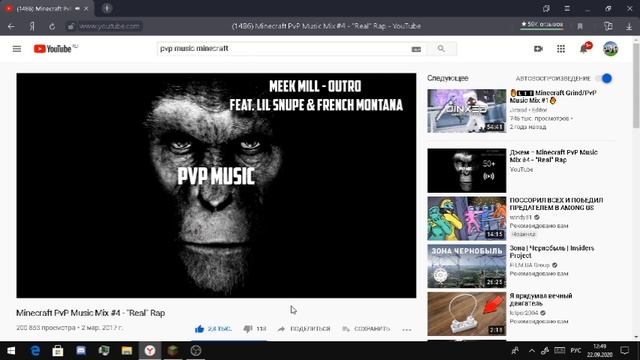Switch to Yandex Browser taskbar icon
Screen dimensions: 640x360
150,351
